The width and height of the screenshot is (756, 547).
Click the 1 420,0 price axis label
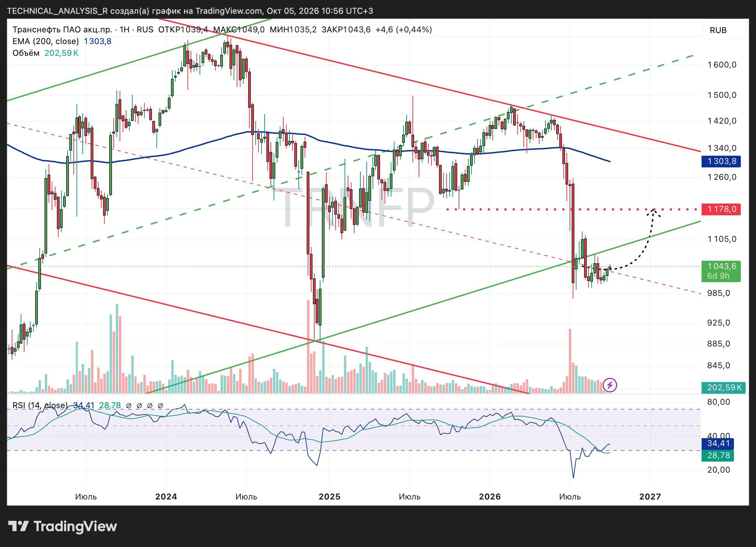point(722,121)
